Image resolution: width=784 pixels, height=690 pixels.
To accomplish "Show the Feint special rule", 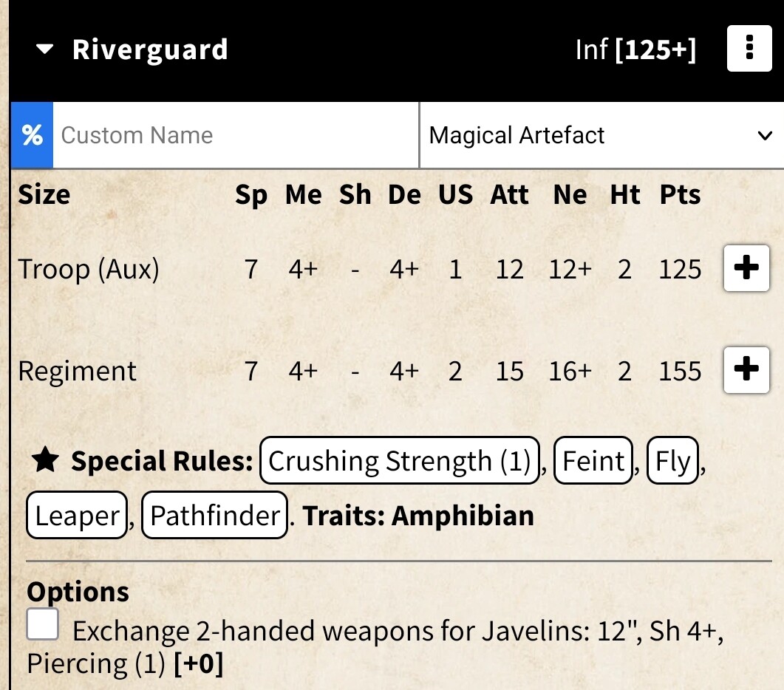I will tap(593, 461).
